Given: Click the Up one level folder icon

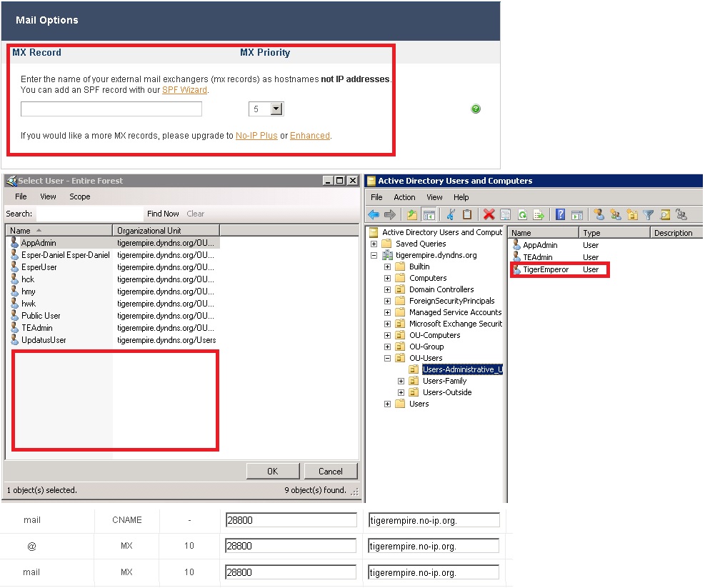Looking at the screenshot, I should [412, 214].
